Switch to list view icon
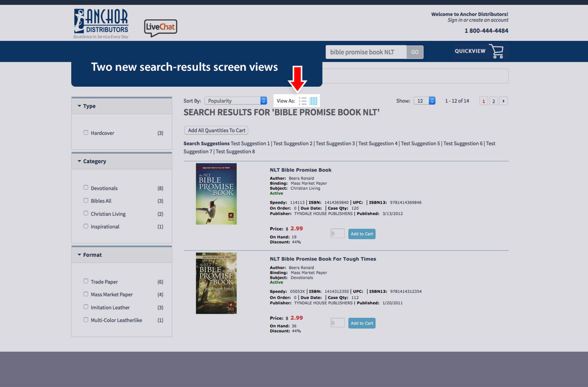588x387 pixels. 302,101
